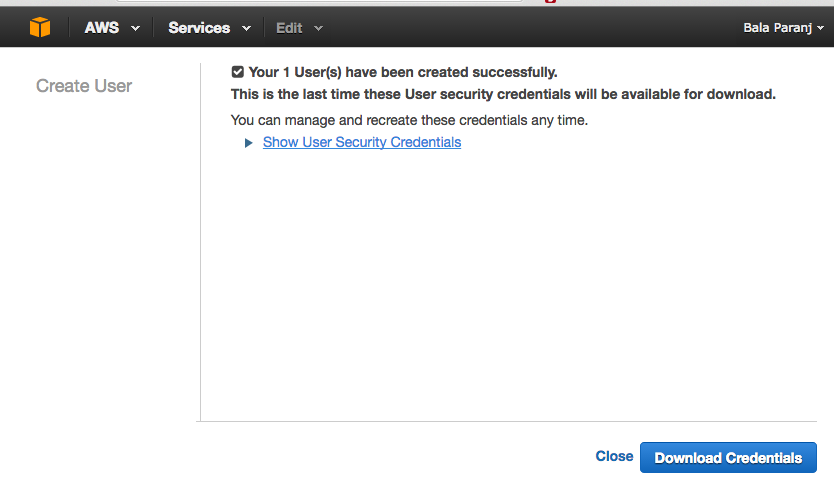This screenshot has height=490, width=834.
Task: Select the AWS menu label
Action: point(101,28)
